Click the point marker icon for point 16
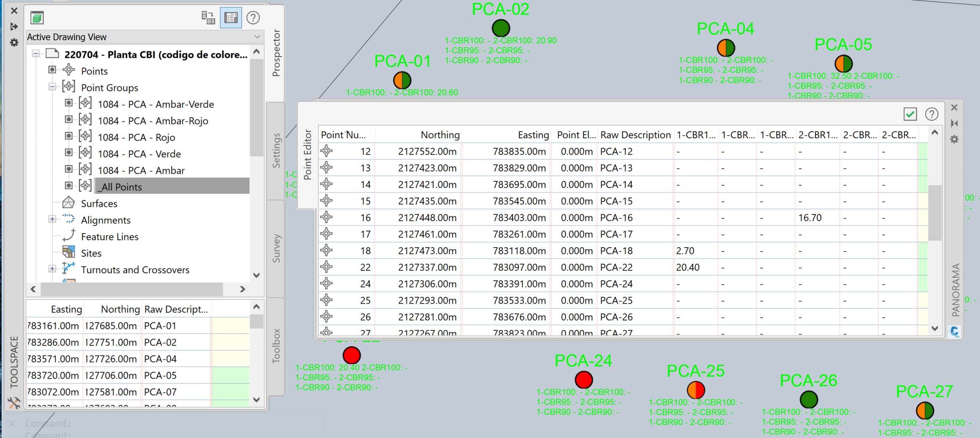The width and height of the screenshot is (980, 438). point(326,217)
